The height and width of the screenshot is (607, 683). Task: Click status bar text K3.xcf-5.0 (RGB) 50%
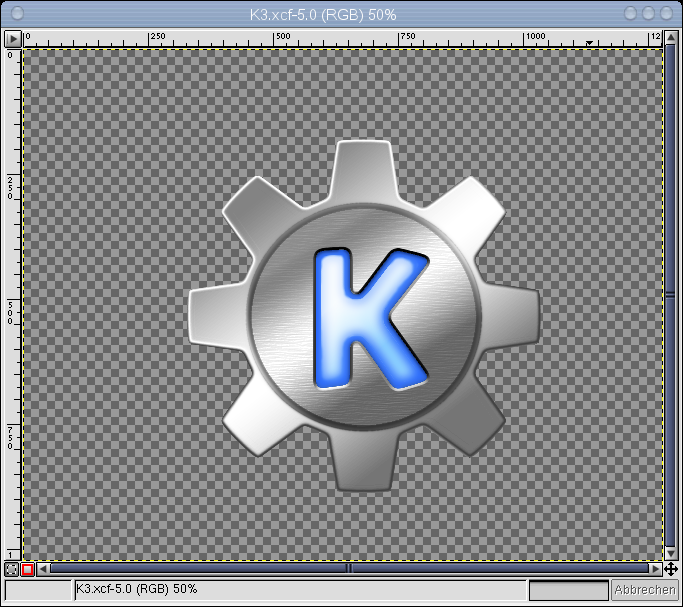(x=136, y=589)
